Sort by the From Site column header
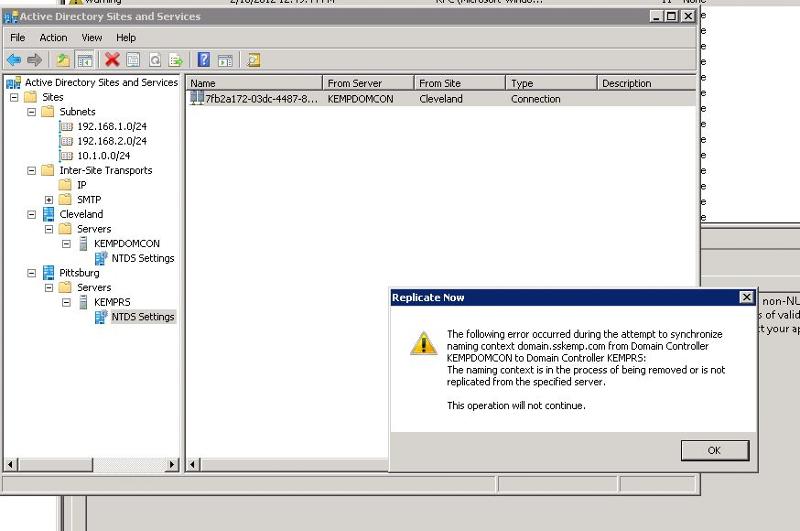Screen dimensions: 800x531 tap(460, 83)
